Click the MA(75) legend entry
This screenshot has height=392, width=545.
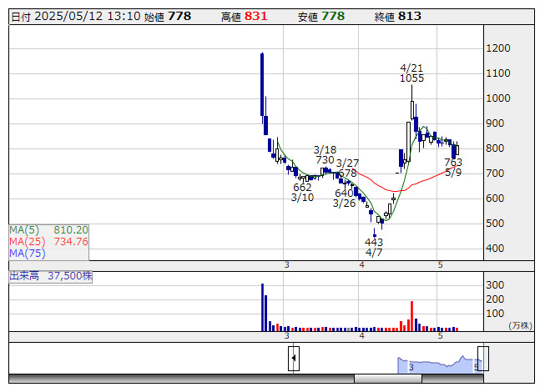(x=28, y=254)
